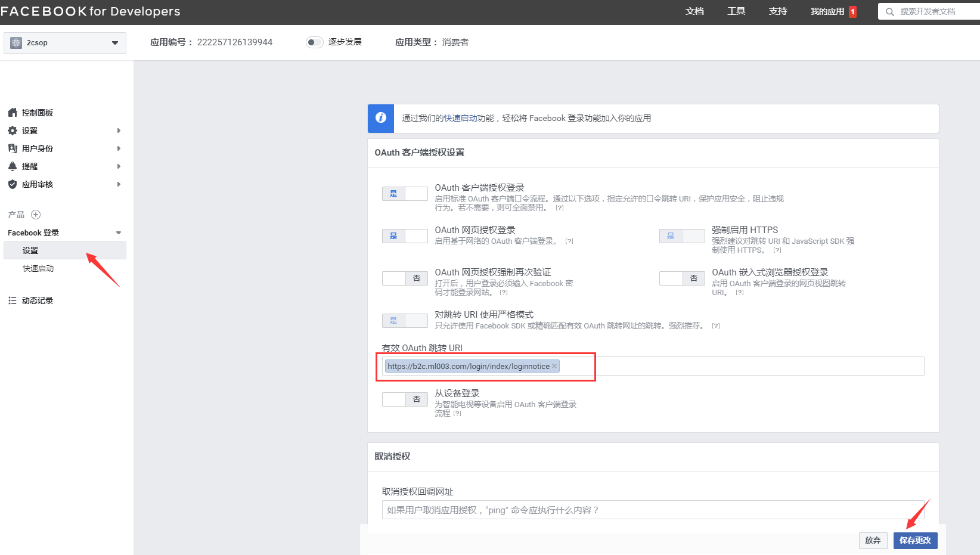Open 支持 in top navigation
The image size is (980, 555).
click(x=778, y=11)
